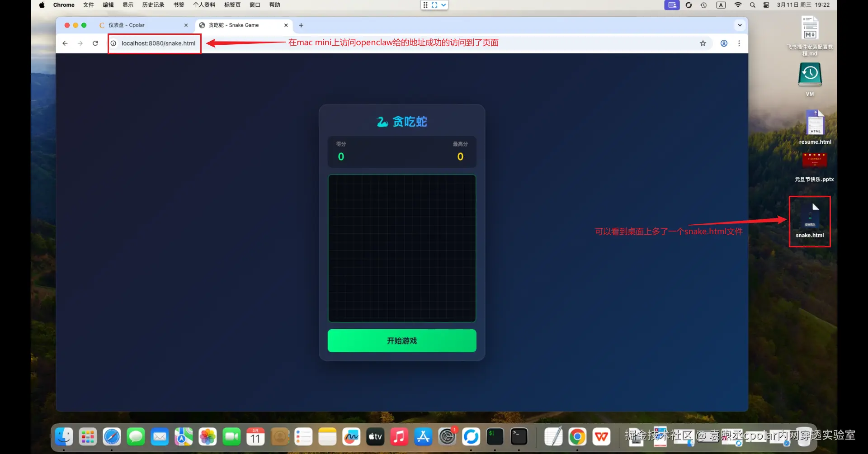Select the resume.html desktop file
868x454 pixels.
(815, 127)
